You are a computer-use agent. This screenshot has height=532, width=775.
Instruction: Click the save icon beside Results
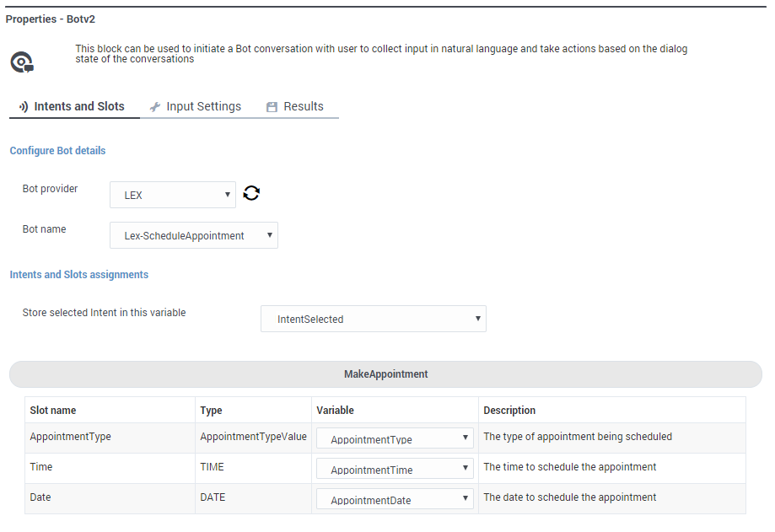click(x=272, y=107)
